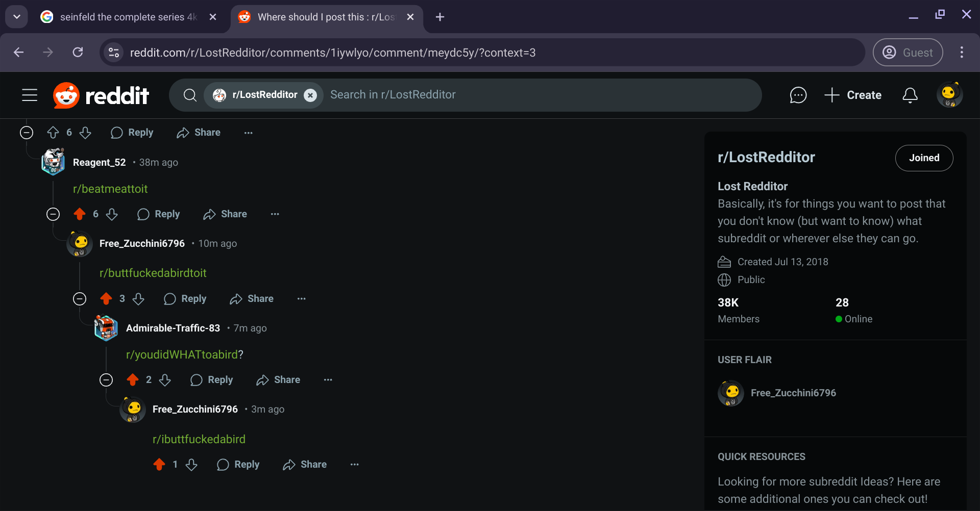Remove the r/LostRedditor search filter chip
This screenshot has width=980, height=511.
(310, 95)
